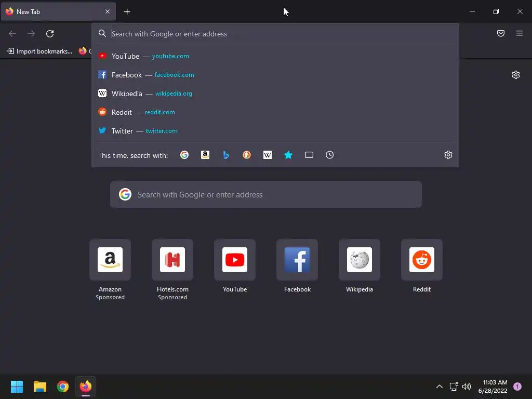The width and height of the screenshot is (532, 399).
Task: Open a new tab with plus button
Action: tap(127, 12)
